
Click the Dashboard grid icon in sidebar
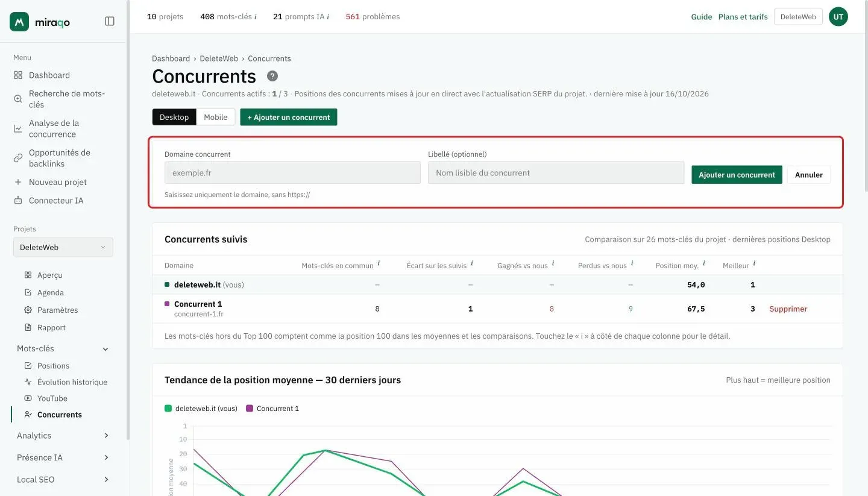click(18, 75)
